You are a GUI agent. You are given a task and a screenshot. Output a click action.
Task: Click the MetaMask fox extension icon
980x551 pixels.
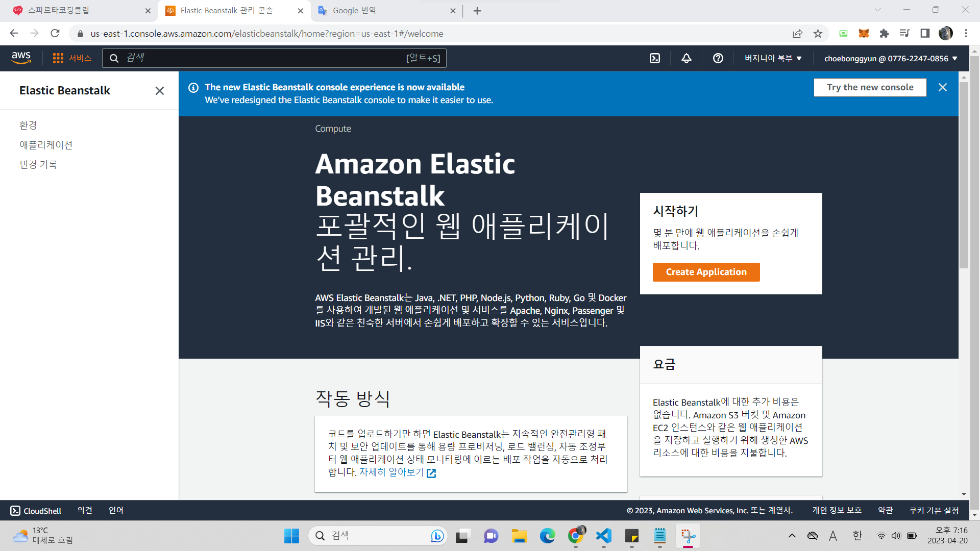[x=864, y=34]
